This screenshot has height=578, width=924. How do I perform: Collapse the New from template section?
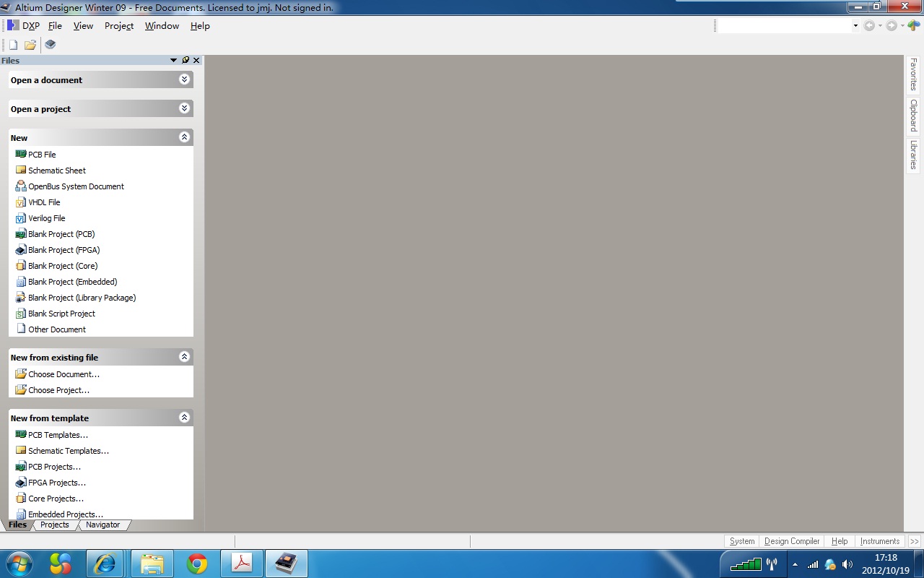184,418
